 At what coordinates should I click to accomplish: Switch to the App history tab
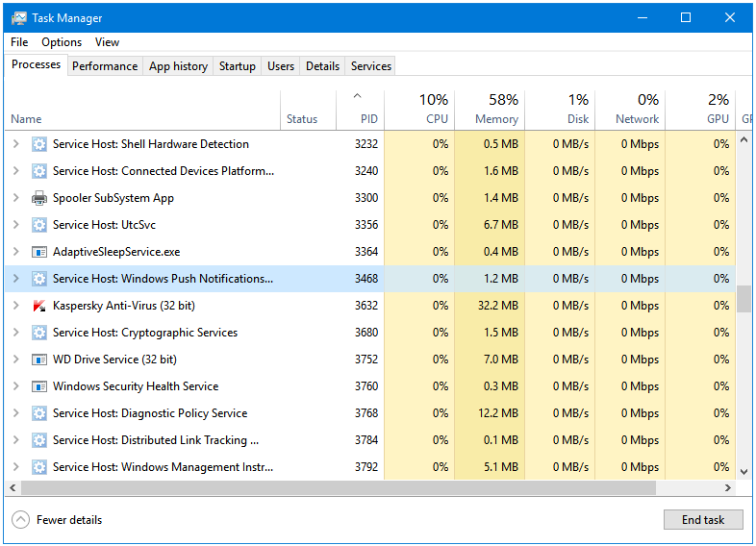[x=178, y=66]
